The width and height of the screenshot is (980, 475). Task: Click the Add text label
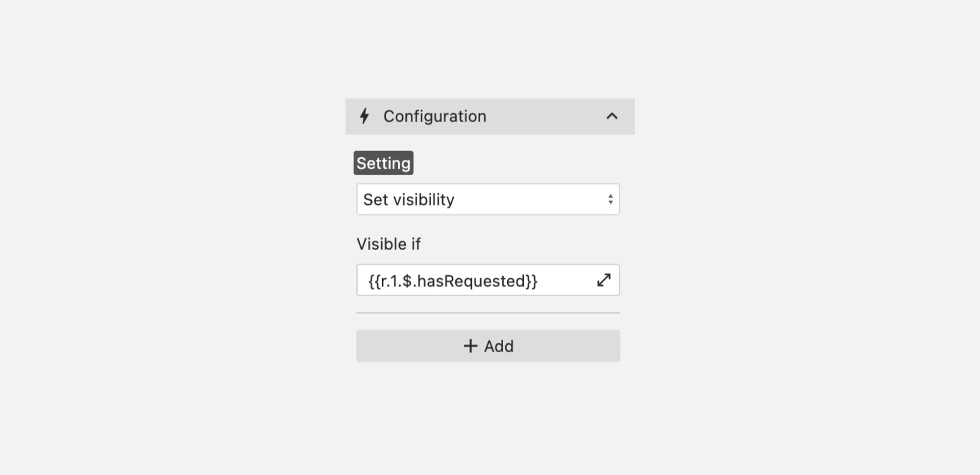coord(499,346)
